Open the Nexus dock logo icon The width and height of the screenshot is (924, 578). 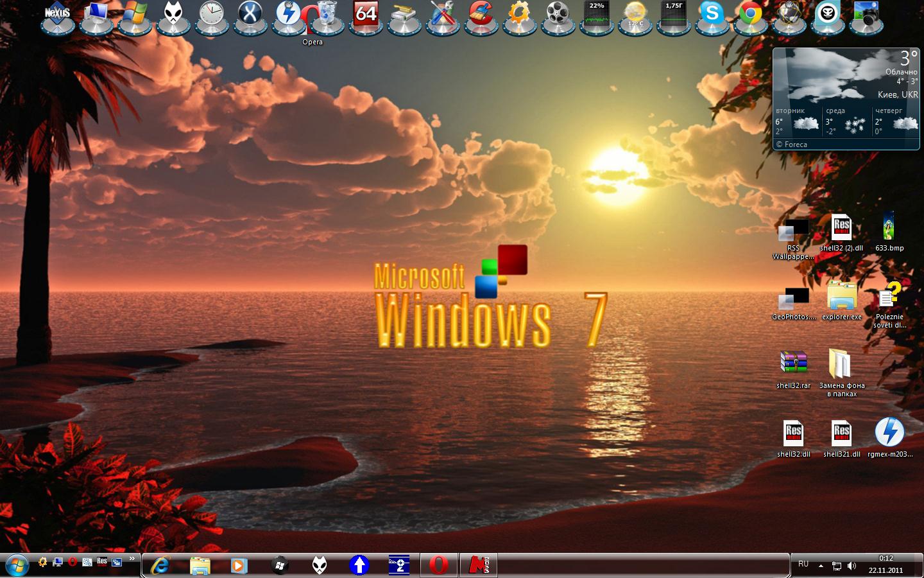point(58,17)
